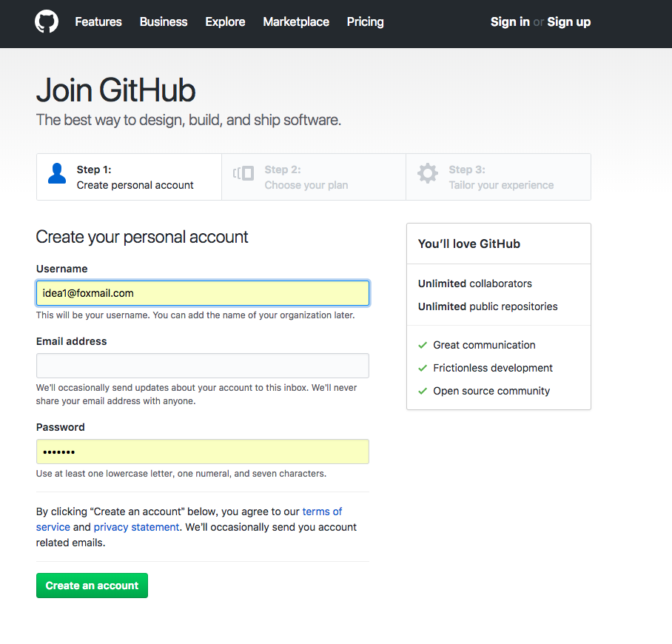Click the Step 3 gear icon
672x644 pixels.
(428, 173)
